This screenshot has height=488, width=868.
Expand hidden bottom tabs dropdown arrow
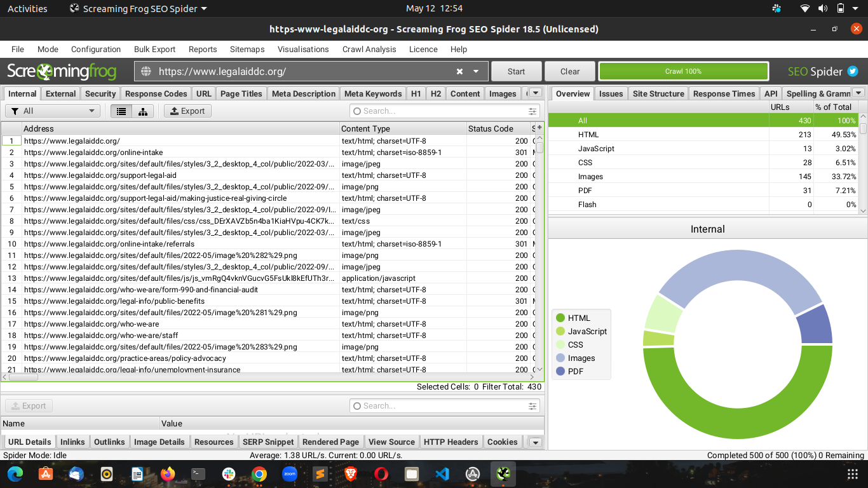point(535,442)
